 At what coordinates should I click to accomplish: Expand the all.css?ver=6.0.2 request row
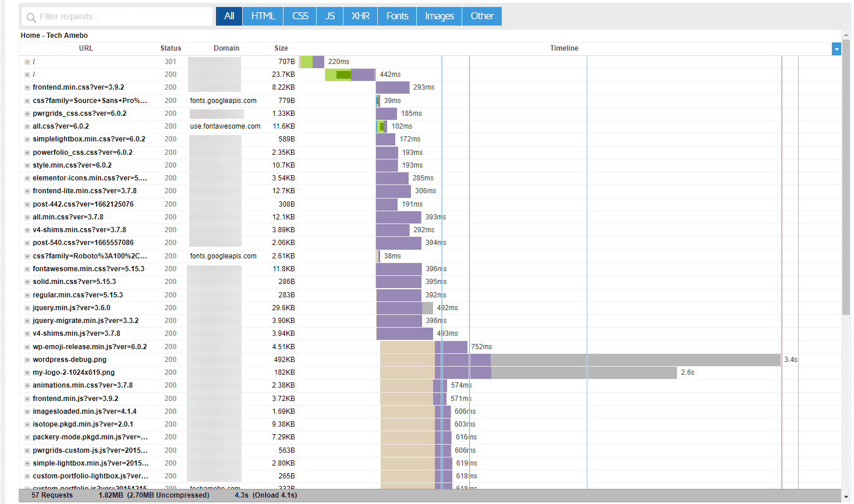coord(27,126)
